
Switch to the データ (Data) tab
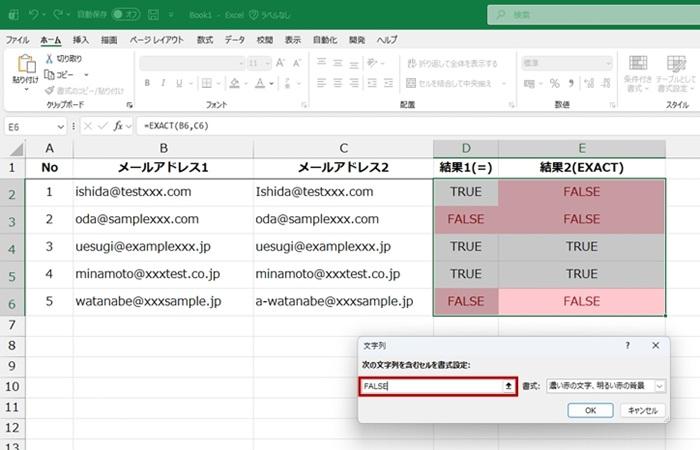(234, 40)
